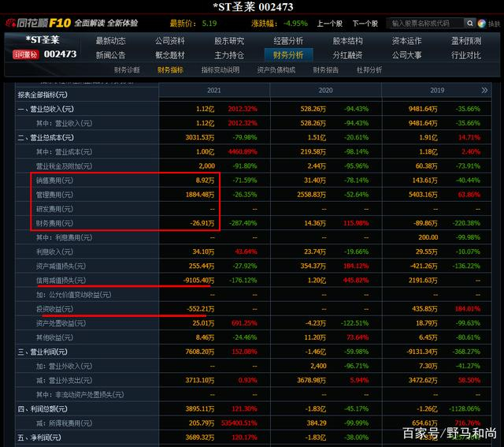The width and height of the screenshot is (504, 447).
Task: Click the search magnifier icon
Action: [x=469, y=24]
